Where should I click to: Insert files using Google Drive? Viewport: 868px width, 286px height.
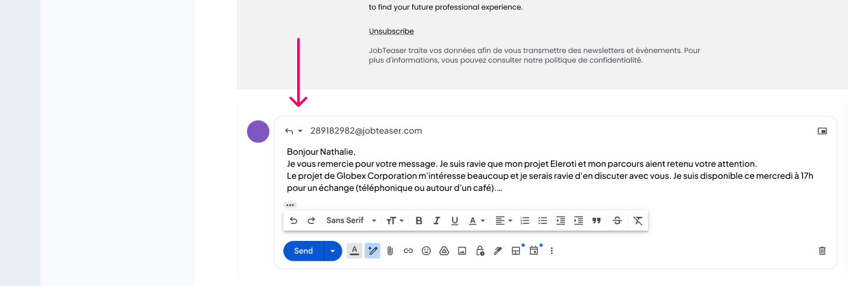coord(444,251)
